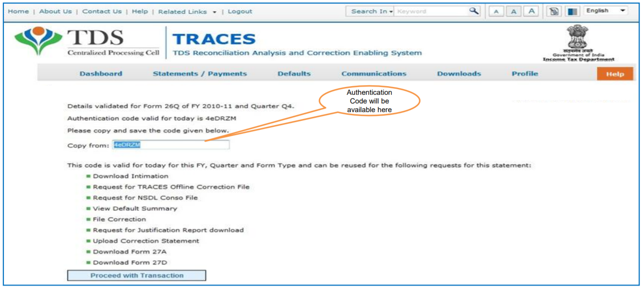The image size is (644, 289).
Task: Click the Copy from authentication code field
Action: pos(171,145)
